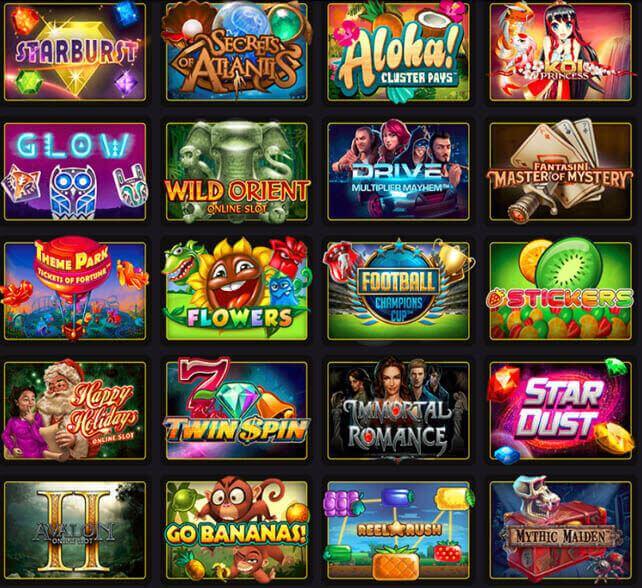The image size is (642, 588).
Task: Open the Star Dust game
Action: (x=561, y=410)
